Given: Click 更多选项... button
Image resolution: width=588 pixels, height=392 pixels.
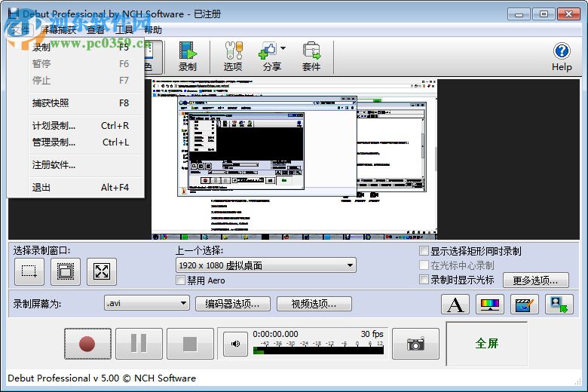Looking at the screenshot, I should coord(535,280).
